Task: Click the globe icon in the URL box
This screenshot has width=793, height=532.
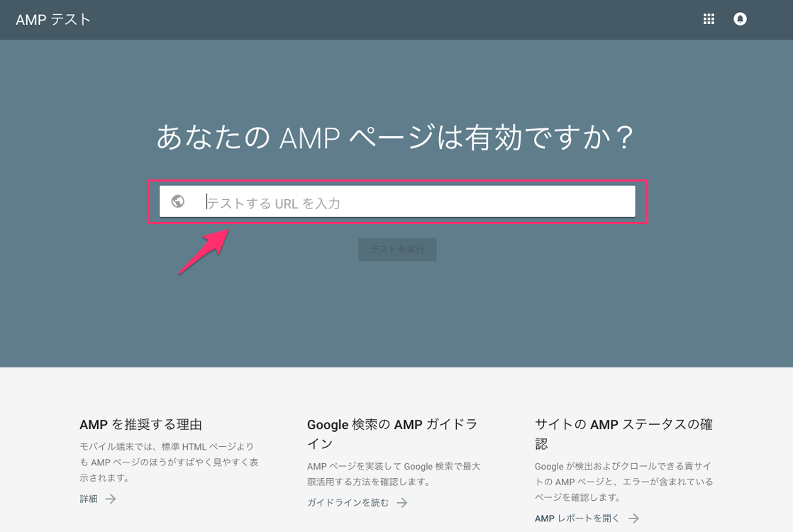Action: (177, 201)
